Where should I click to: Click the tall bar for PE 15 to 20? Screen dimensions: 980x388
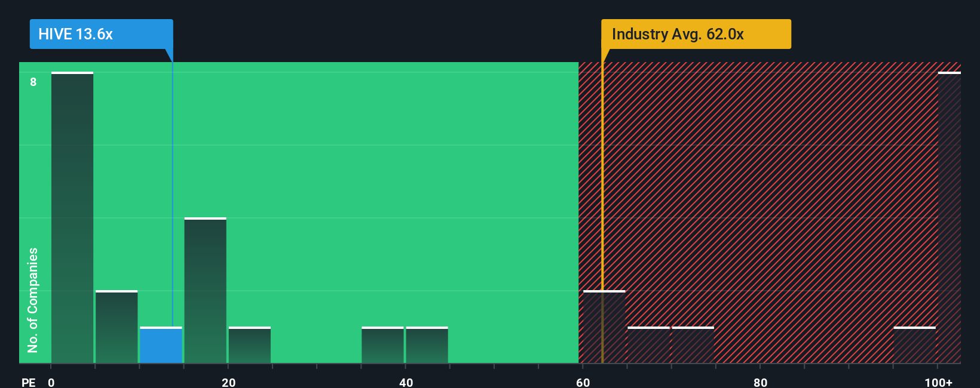pos(206,290)
